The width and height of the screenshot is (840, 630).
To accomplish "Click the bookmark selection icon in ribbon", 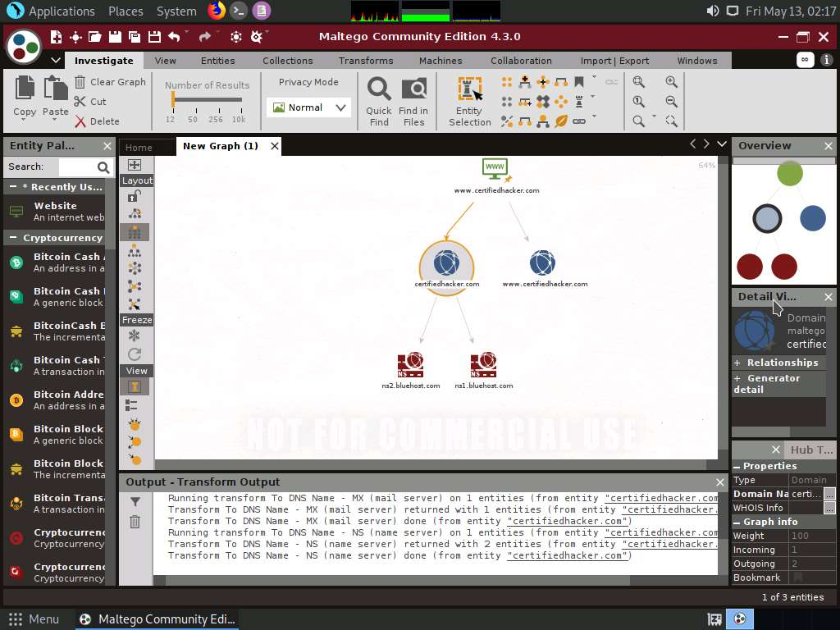I will point(579,81).
